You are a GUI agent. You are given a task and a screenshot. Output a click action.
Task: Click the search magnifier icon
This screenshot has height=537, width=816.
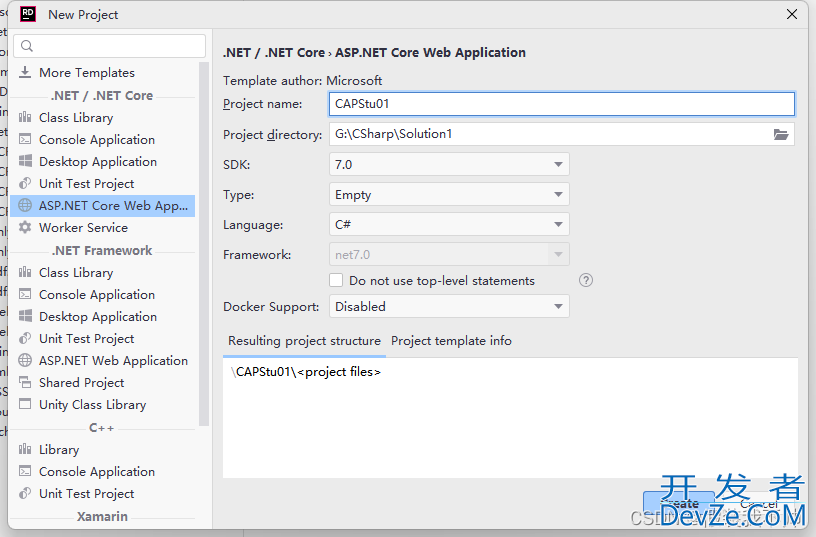27,46
